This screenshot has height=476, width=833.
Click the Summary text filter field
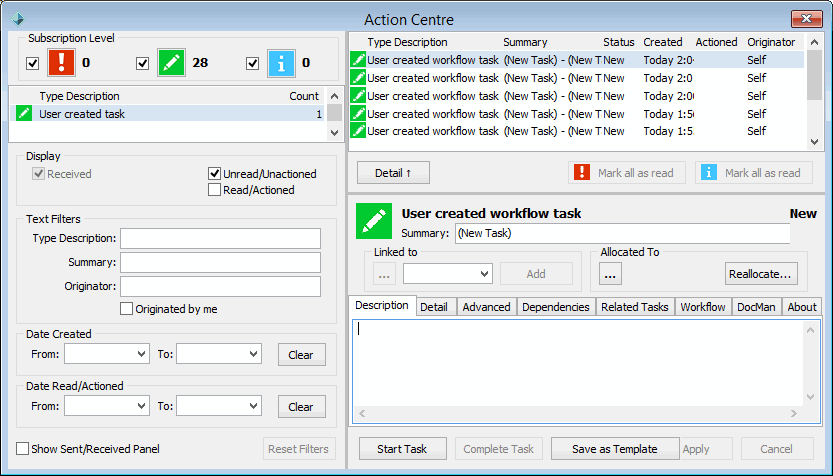[220, 262]
